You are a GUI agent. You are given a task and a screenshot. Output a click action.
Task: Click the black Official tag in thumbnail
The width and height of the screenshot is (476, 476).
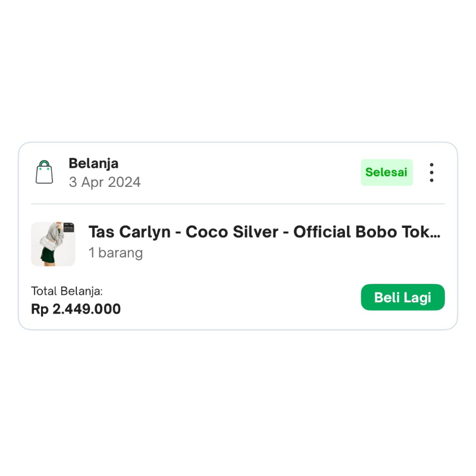click(x=68, y=228)
